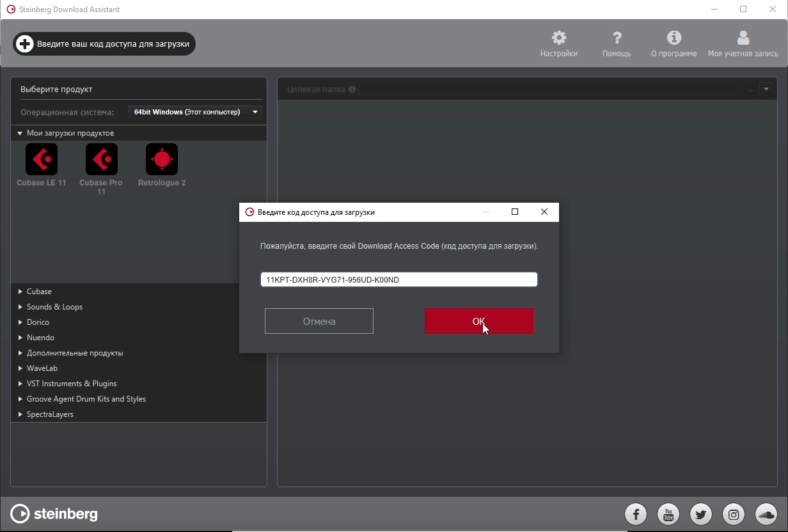Open the My Account user icon
Viewport: 788px width, 532px height.
point(743,38)
